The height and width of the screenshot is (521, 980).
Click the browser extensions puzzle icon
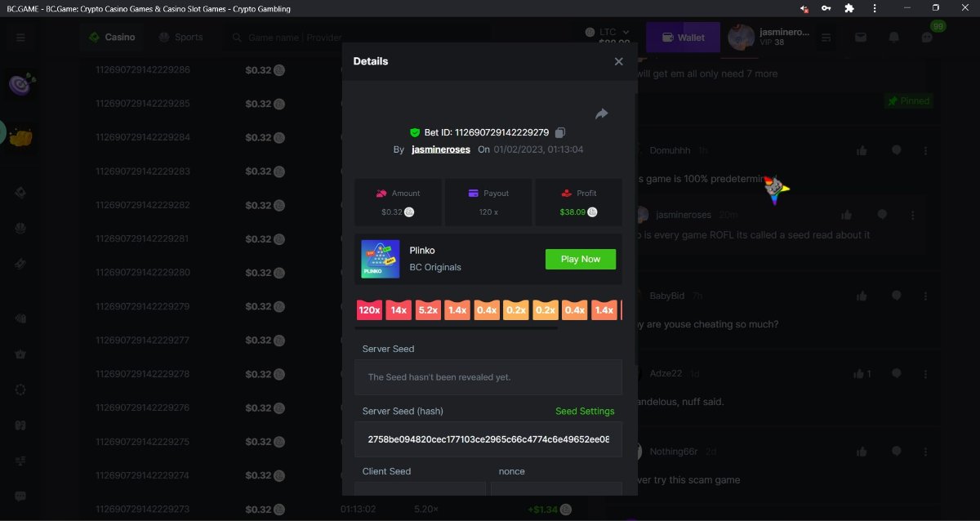pyautogui.click(x=849, y=8)
